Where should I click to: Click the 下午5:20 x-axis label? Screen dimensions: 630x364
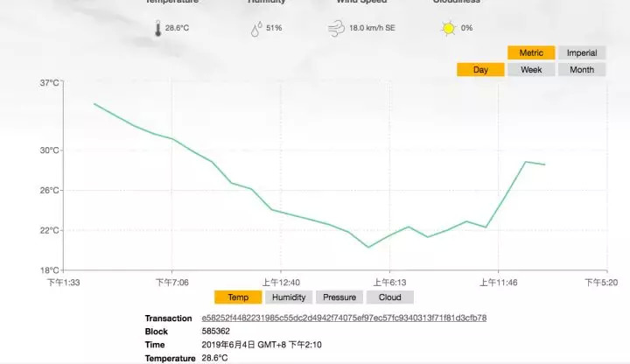coord(601,283)
